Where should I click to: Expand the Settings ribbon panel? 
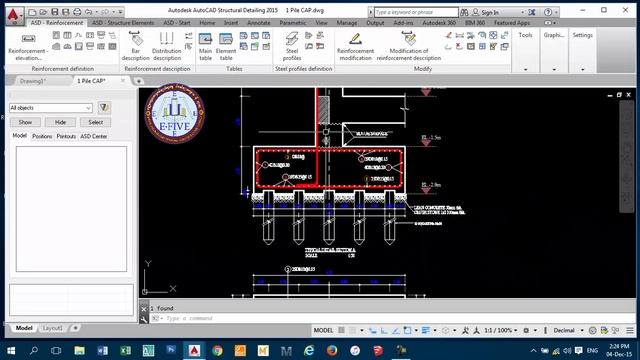(582, 69)
